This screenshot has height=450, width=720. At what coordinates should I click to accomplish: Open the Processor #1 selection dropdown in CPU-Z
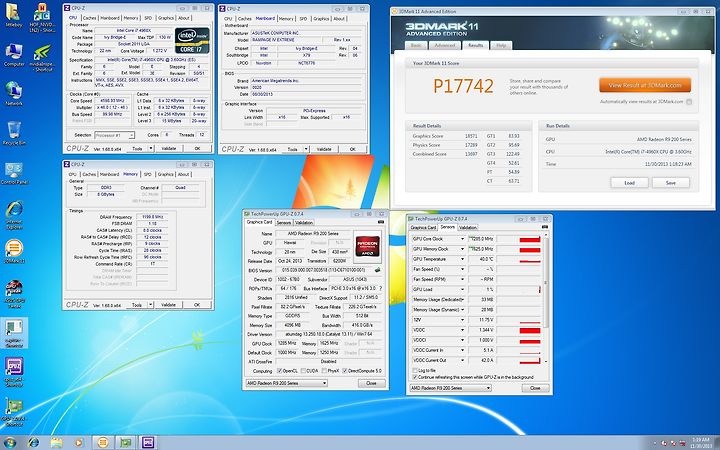(114, 135)
